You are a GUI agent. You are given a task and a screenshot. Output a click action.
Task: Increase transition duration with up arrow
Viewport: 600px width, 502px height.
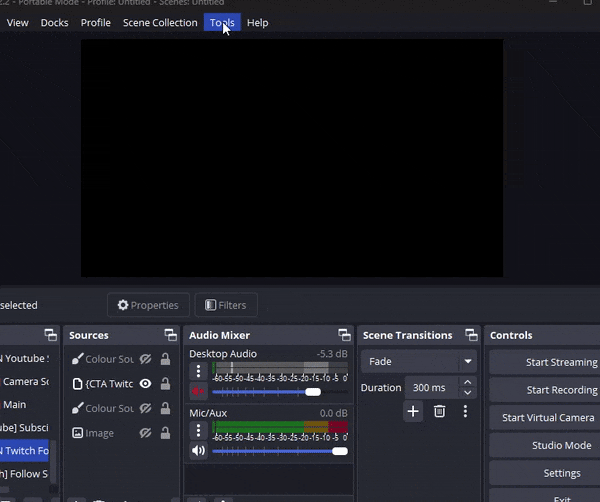pyautogui.click(x=468, y=382)
